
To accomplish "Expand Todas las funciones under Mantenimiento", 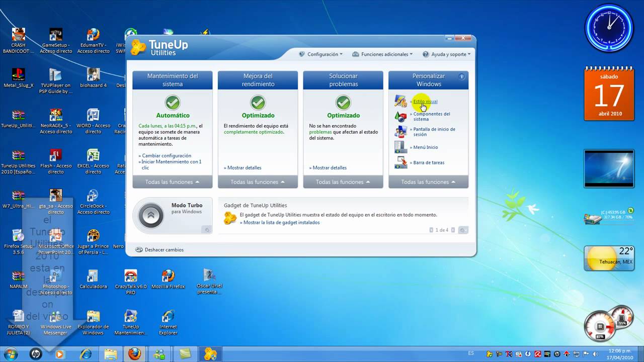I will [x=173, y=182].
